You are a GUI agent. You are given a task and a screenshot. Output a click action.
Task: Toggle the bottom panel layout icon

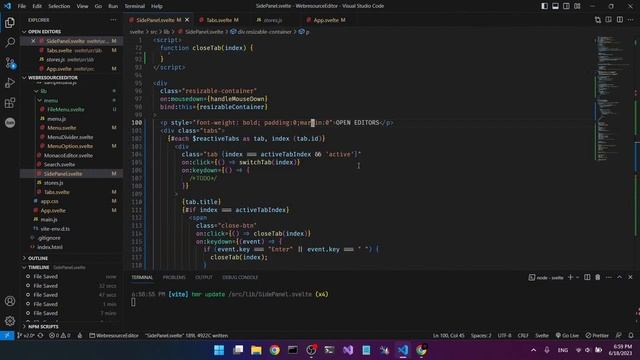click(556, 6)
